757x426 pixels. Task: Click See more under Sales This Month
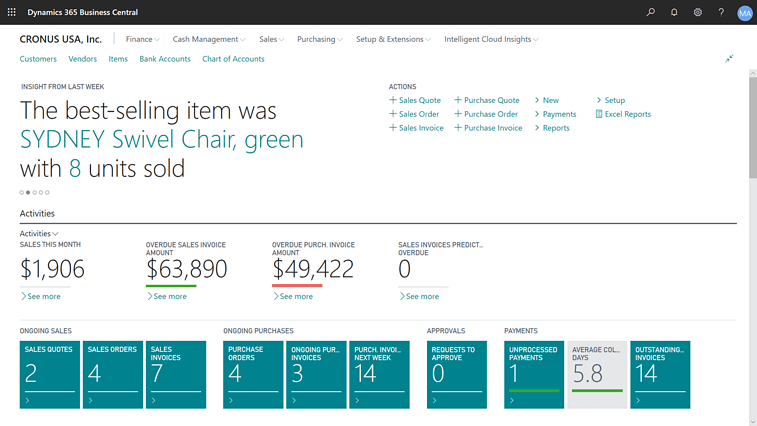pos(41,296)
